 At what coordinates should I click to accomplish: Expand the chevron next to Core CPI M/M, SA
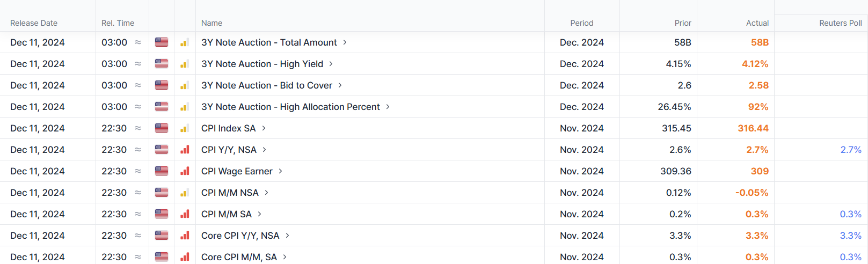pyautogui.click(x=285, y=257)
